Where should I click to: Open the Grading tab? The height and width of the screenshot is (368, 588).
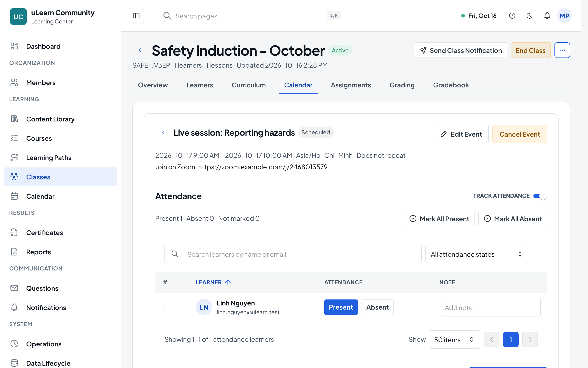[402, 85]
